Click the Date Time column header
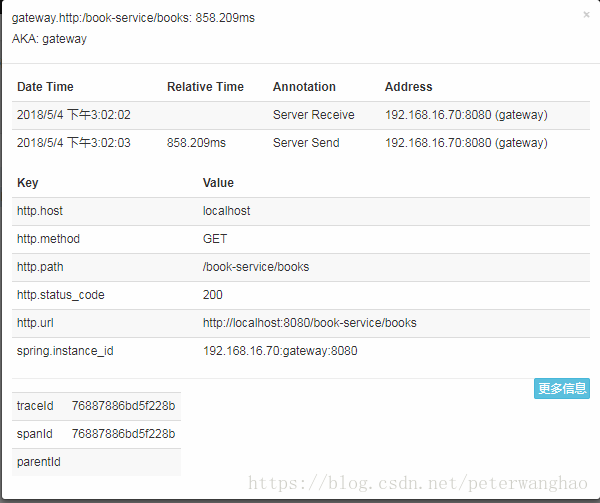Image resolution: width=600 pixels, height=503 pixels. [45, 87]
